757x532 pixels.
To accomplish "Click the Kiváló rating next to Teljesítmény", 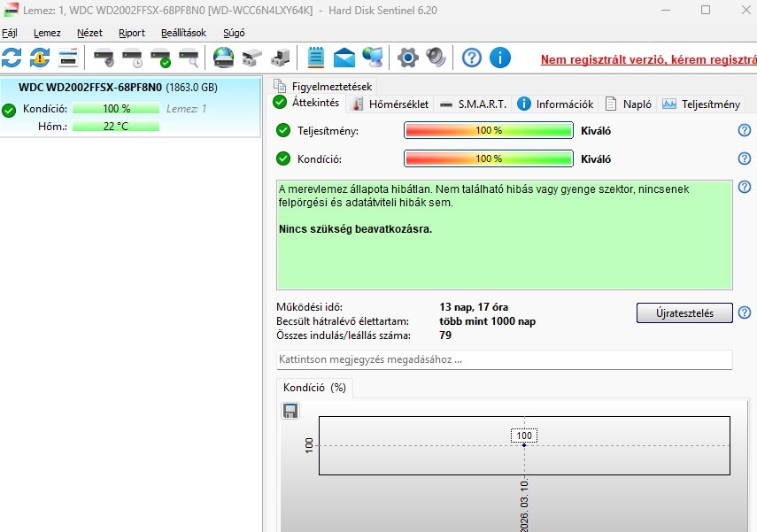I will [595, 131].
